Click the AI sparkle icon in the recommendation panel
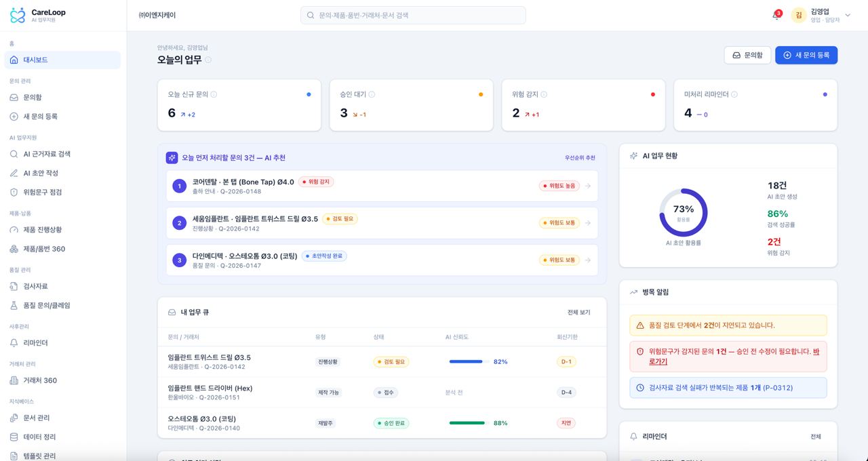868x461 pixels. tap(172, 157)
